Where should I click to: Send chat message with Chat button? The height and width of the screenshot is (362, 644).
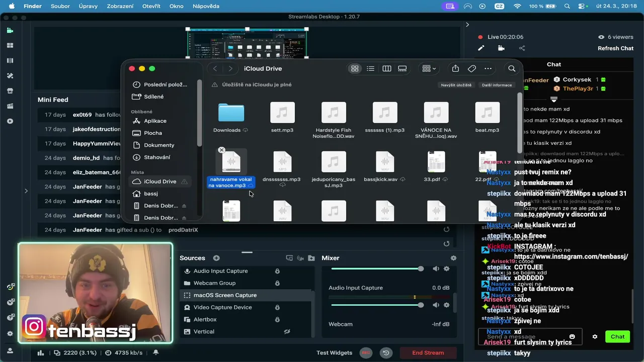click(x=617, y=337)
